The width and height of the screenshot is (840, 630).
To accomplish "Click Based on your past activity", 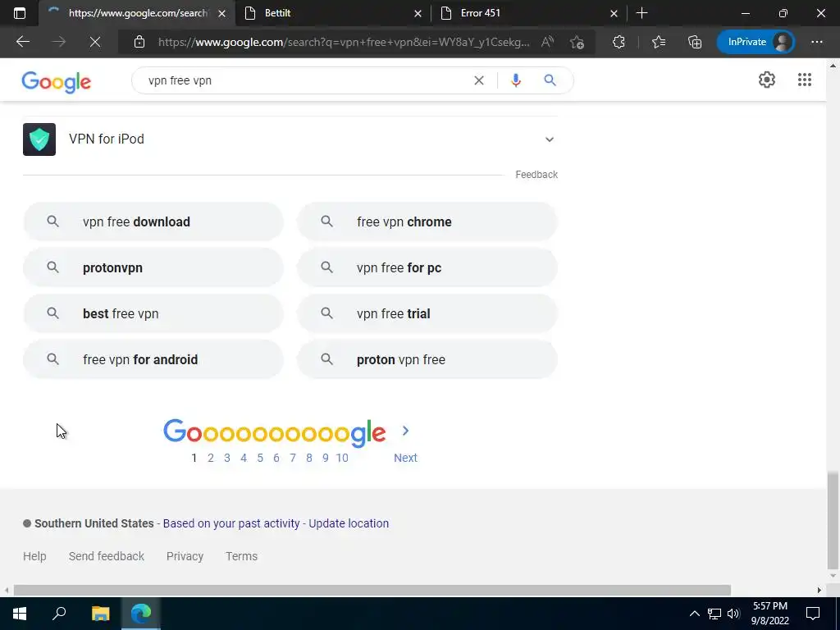I will pos(231,523).
